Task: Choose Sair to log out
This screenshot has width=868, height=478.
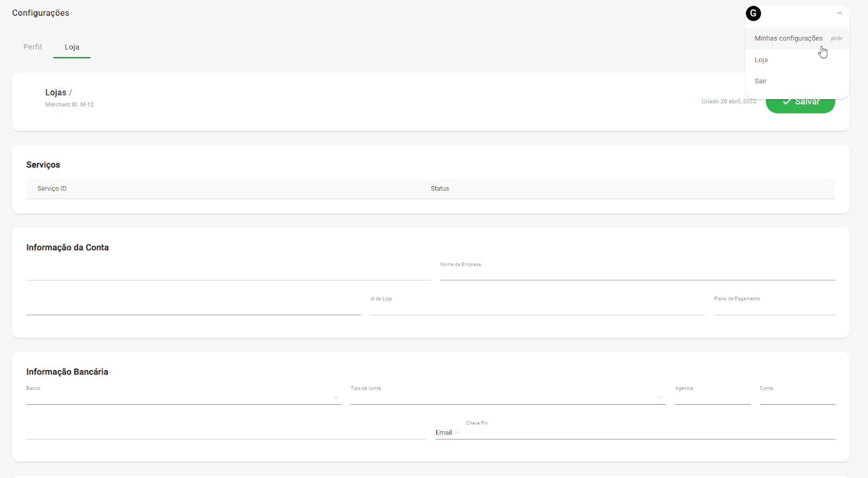Action: [x=797, y=81]
